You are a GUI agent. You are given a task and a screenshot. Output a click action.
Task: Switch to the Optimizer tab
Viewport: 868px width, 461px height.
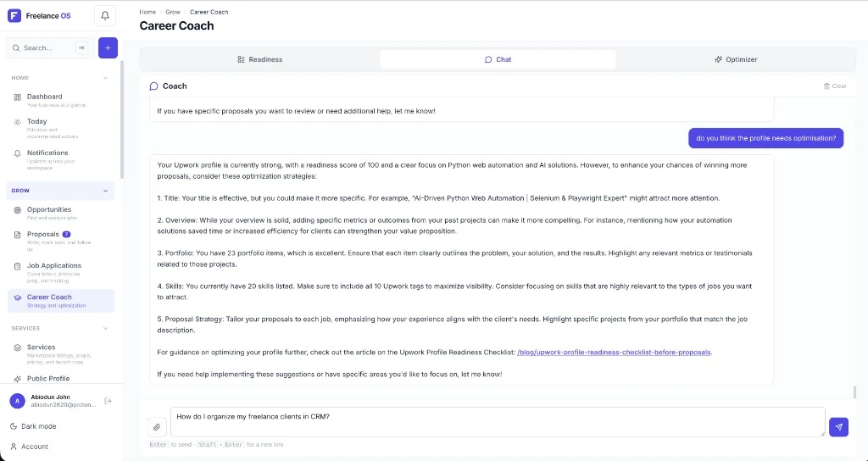coord(736,59)
